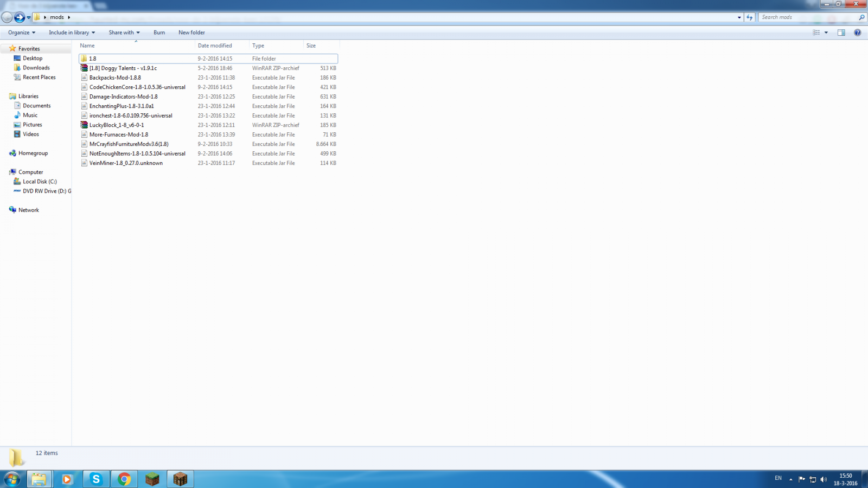The width and height of the screenshot is (868, 488).
Task: Click the Forward navigation arrow button
Action: point(20,17)
